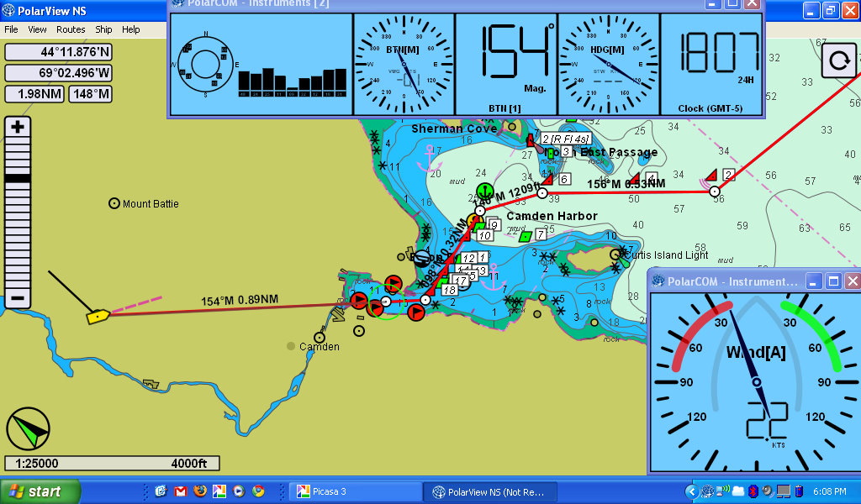Image resolution: width=861 pixels, height=504 pixels.
Task: Click the 1807 digital clock instrument
Action: coord(710,64)
